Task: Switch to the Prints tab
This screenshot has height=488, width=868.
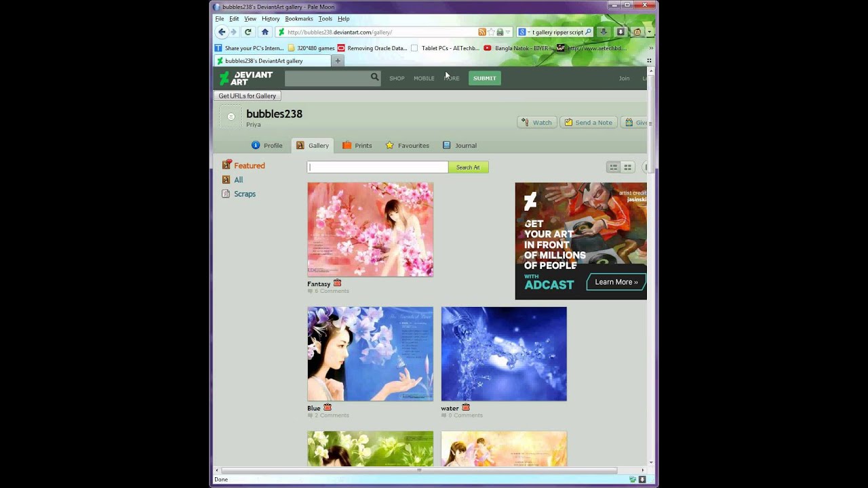Action: coord(357,146)
